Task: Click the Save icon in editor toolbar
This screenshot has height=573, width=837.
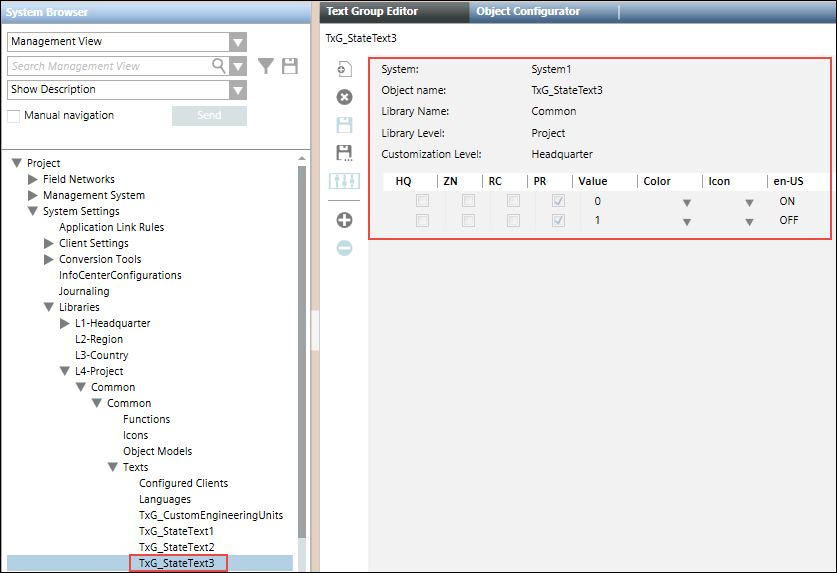Action: click(344, 125)
